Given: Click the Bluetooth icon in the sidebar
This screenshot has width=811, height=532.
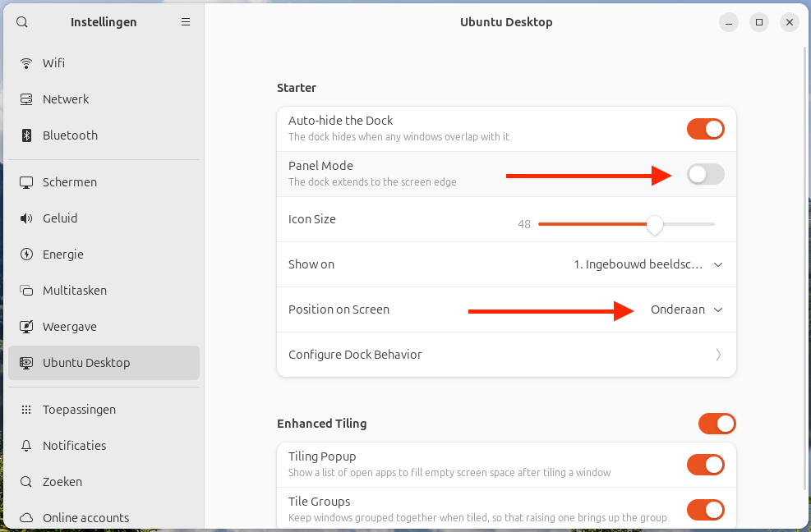Looking at the screenshot, I should click(x=26, y=135).
